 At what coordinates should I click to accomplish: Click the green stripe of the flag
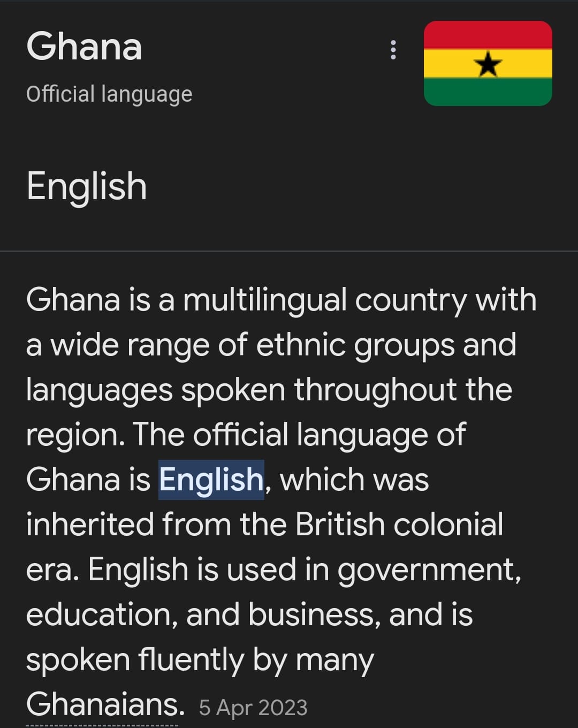488,92
